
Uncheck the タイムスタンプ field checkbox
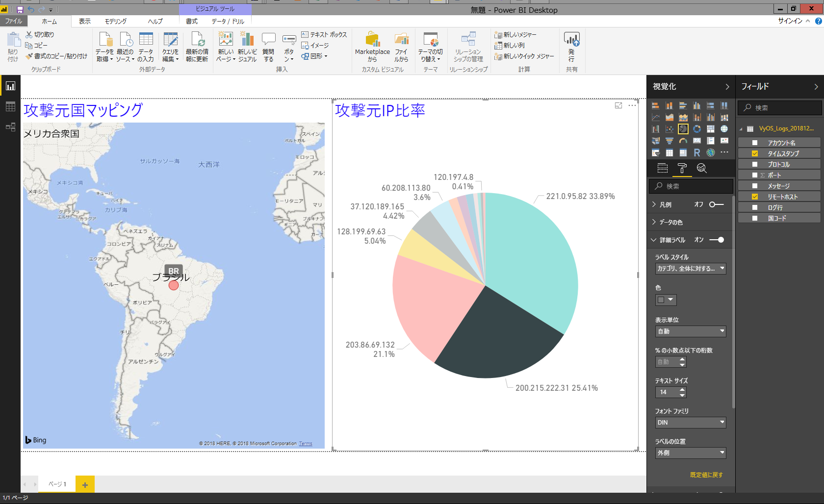coord(755,153)
